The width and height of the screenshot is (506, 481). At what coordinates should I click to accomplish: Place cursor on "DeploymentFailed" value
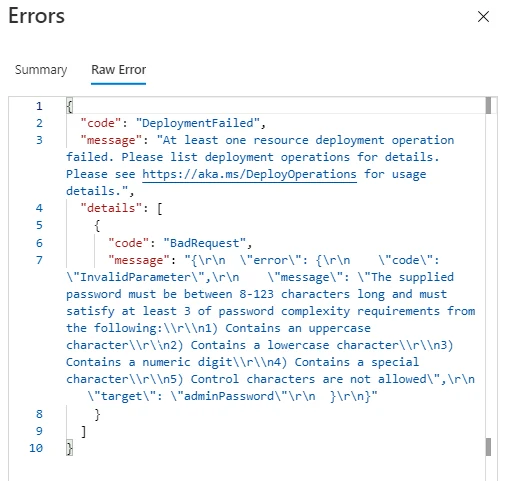[x=198, y=123]
